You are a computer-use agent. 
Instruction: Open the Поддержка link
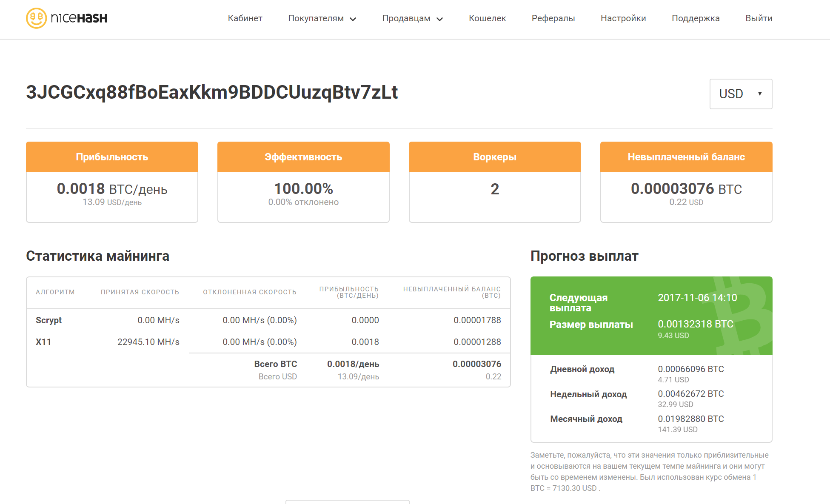(696, 18)
